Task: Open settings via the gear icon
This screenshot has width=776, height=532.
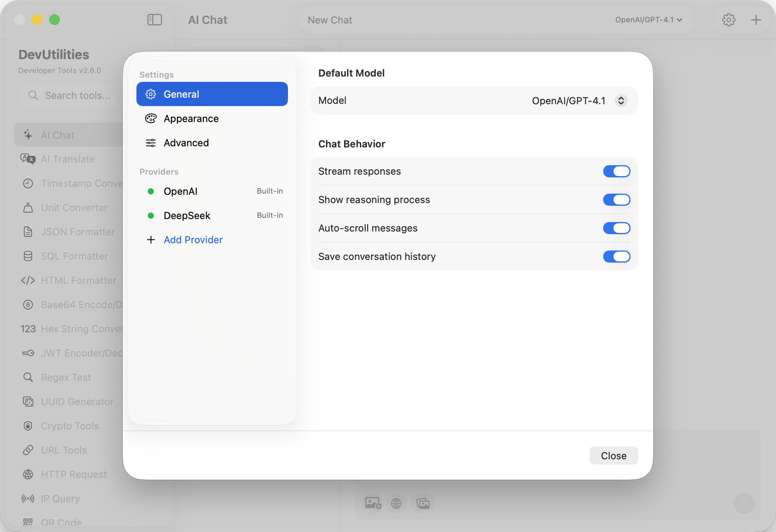Action: coord(728,20)
